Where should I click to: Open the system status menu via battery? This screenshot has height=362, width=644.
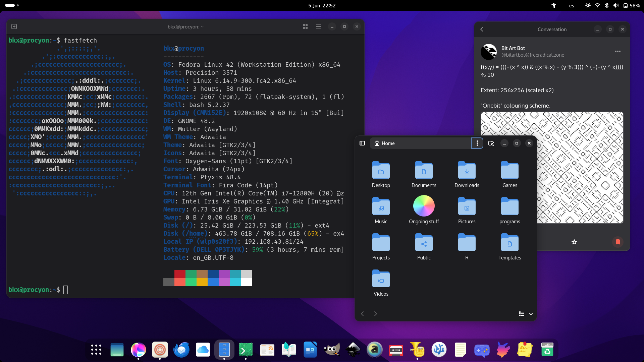(632, 5)
